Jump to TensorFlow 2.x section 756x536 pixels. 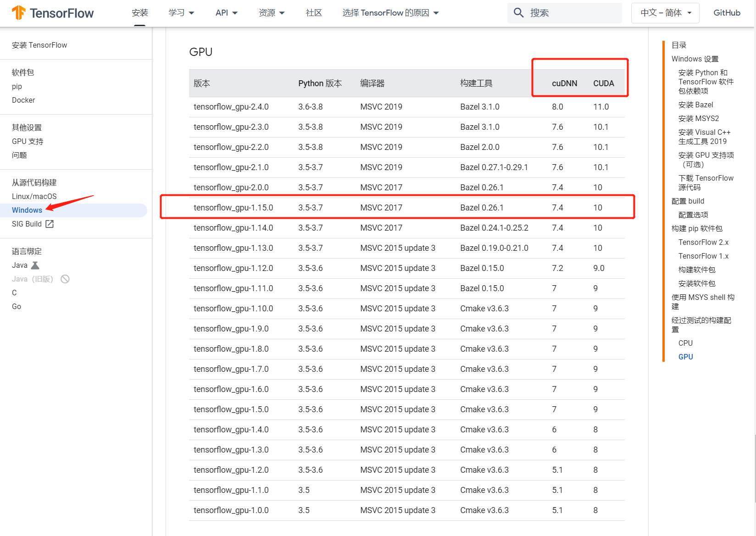703,242
